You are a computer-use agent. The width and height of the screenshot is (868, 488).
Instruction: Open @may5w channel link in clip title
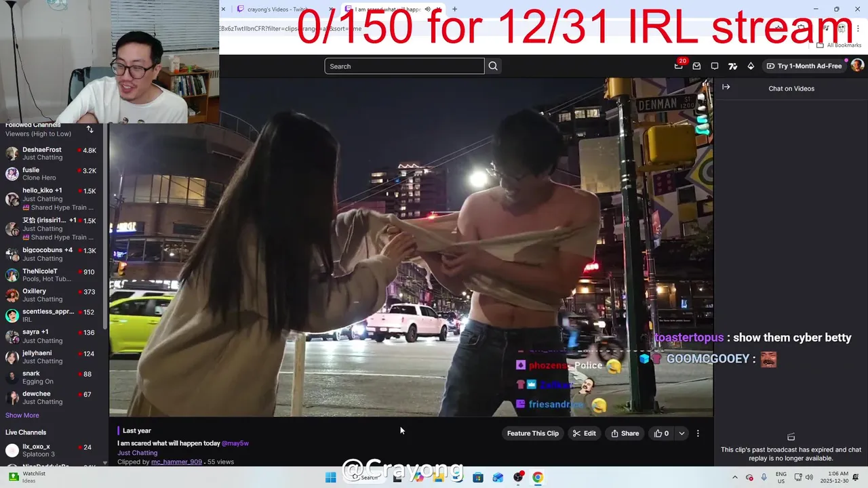[x=235, y=443]
